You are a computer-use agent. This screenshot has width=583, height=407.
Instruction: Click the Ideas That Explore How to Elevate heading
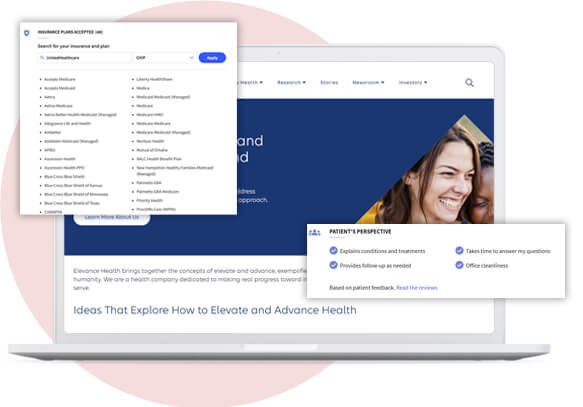point(215,310)
